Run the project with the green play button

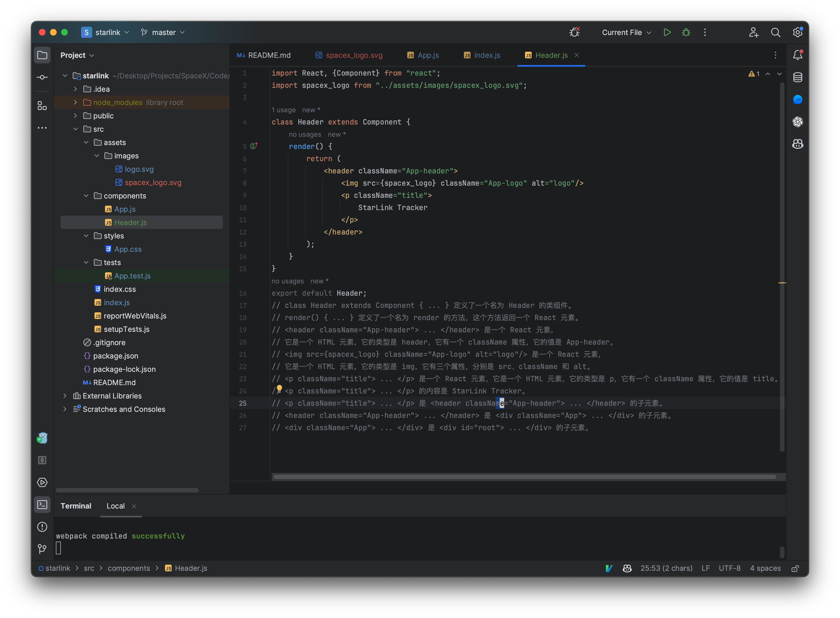click(x=667, y=32)
